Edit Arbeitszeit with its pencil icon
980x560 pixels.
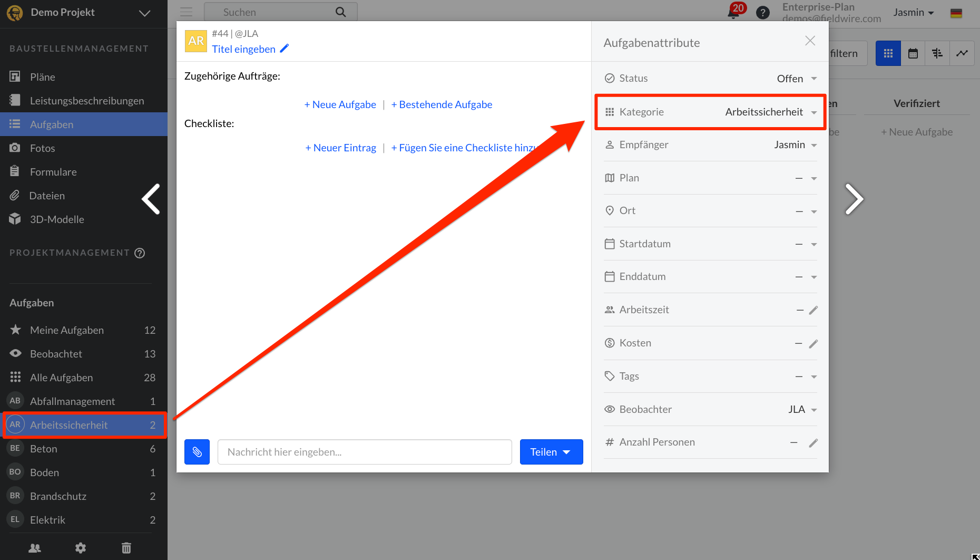[814, 310]
